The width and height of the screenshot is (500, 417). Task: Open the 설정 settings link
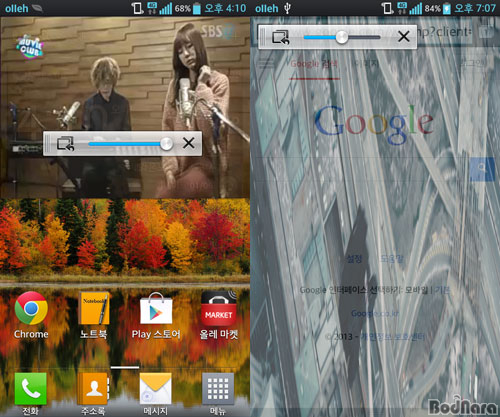click(354, 258)
